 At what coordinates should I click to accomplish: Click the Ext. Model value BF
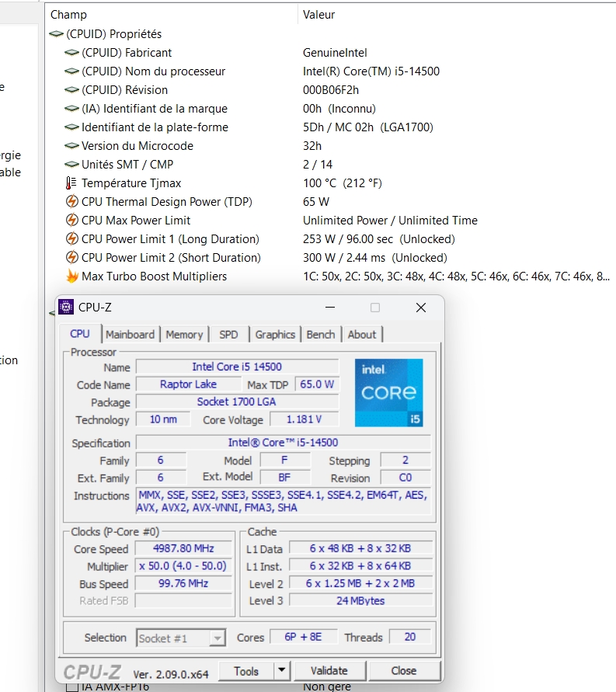click(284, 478)
